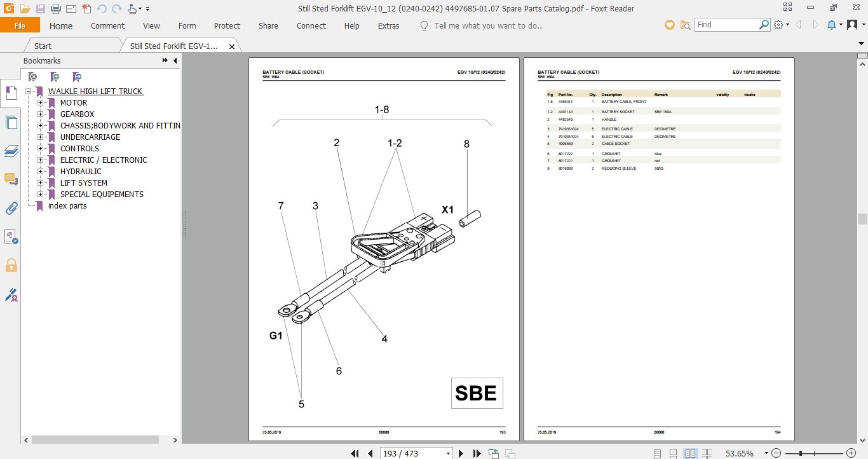The height and width of the screenshot is (459, 868).
Task: Open the Protect ribbon tab
Action: (x=227, y=25)
